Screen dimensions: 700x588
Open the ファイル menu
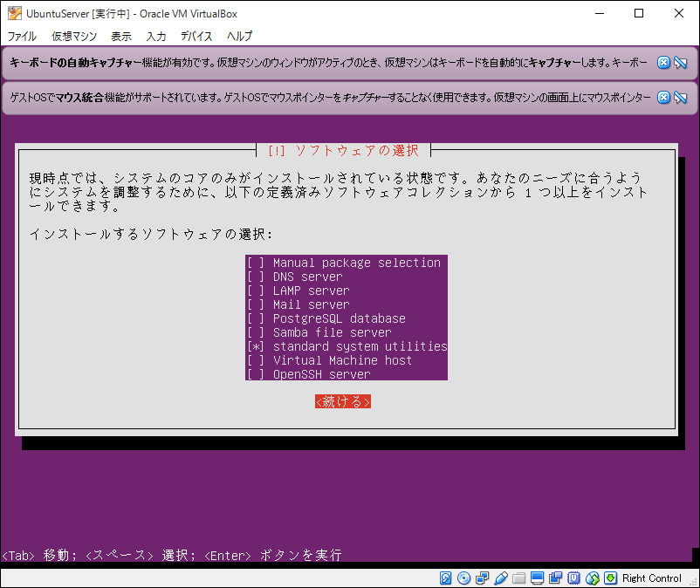tap(22, 37)
